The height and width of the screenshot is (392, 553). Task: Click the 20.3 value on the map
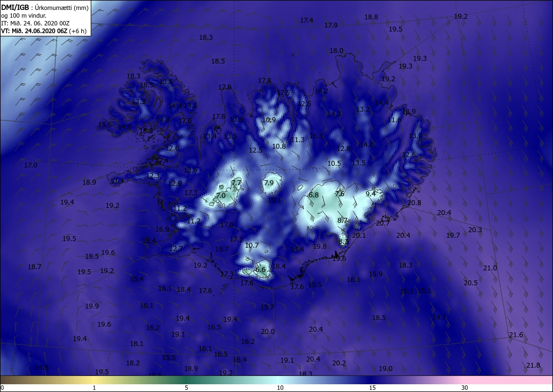pyautogui.click(x=475, y=230)
